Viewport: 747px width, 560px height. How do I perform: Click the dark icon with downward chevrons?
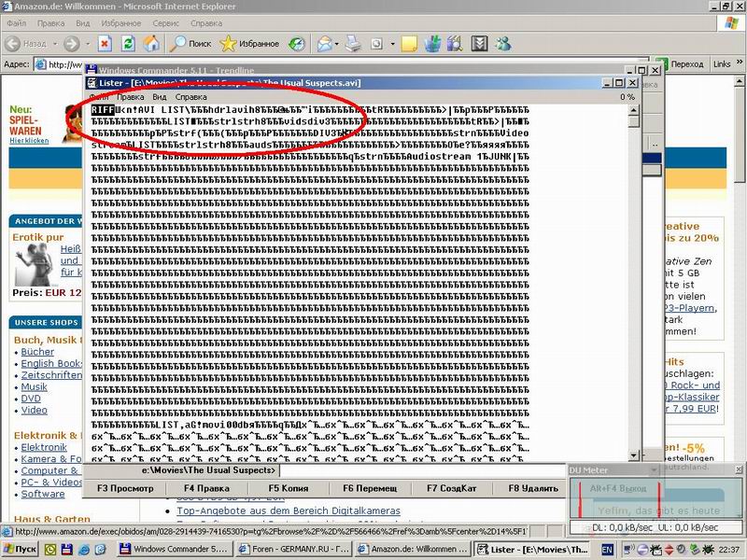[479, 44]
